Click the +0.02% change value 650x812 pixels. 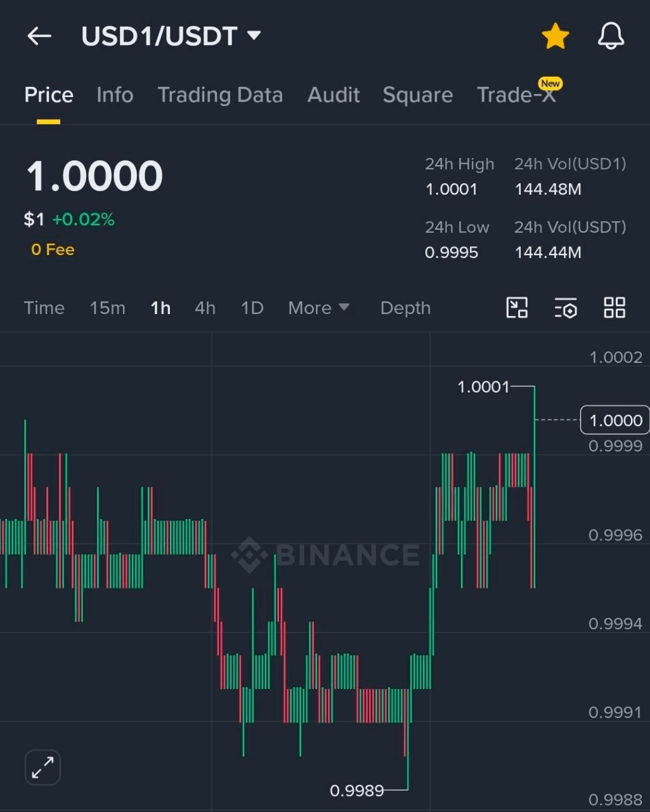point(83,220)
